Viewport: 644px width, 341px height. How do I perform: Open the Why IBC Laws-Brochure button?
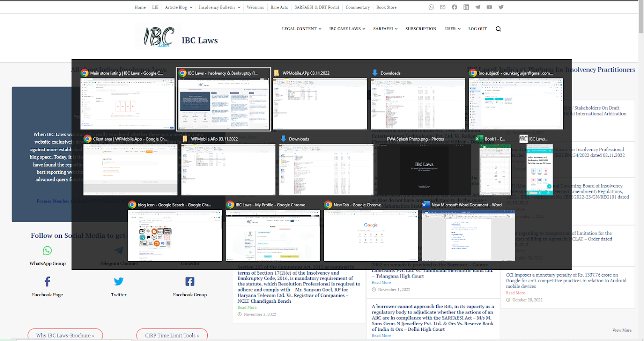pos(65,335)
